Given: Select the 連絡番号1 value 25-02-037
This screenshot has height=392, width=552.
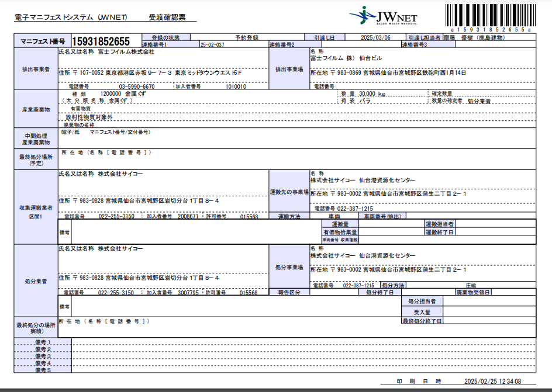Looking at the screenshot, I should [x=212, y=44].
